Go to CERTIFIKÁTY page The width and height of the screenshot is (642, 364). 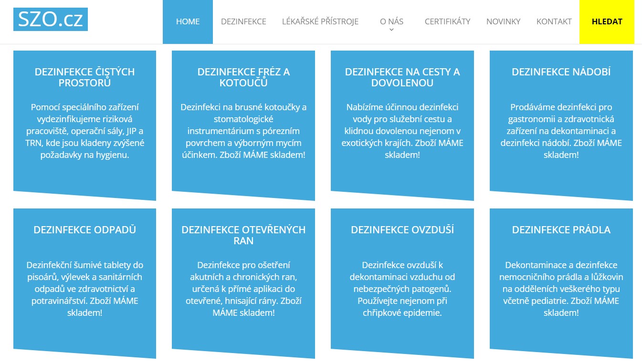coord(447,21)
